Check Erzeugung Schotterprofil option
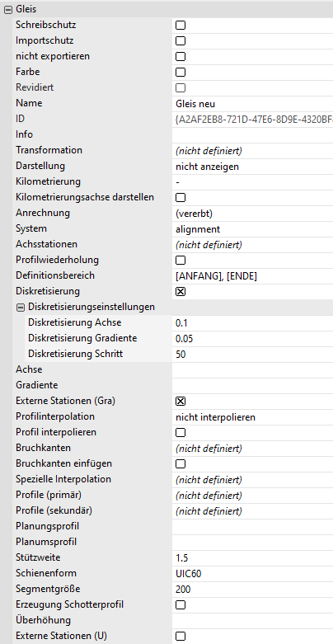333x644 pixels. click(181, 605)
